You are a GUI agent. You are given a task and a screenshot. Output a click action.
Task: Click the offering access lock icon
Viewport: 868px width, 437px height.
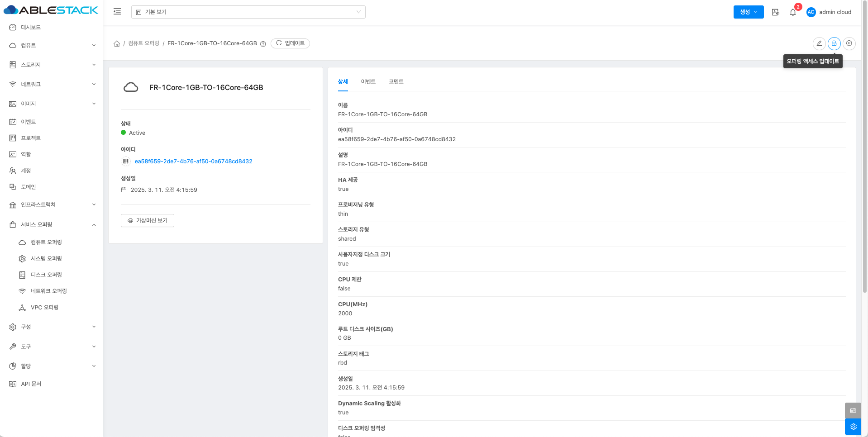click(834, 43)
